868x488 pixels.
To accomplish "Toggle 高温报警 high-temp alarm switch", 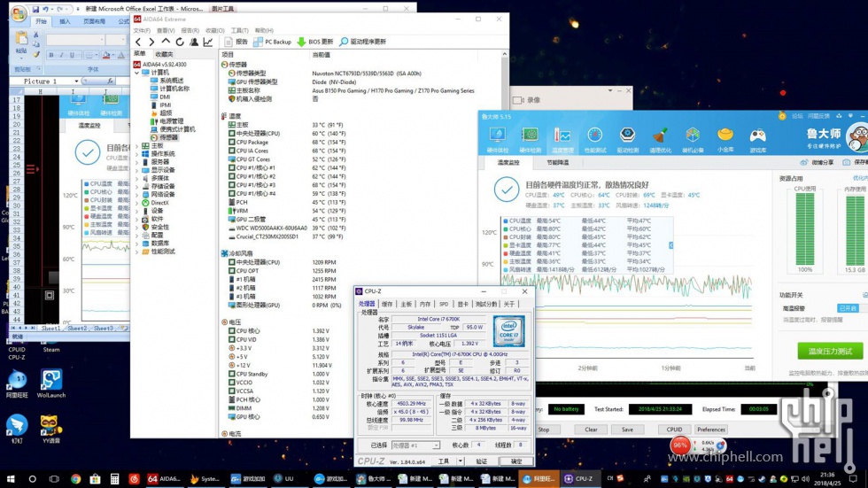I will pos(848,308).
